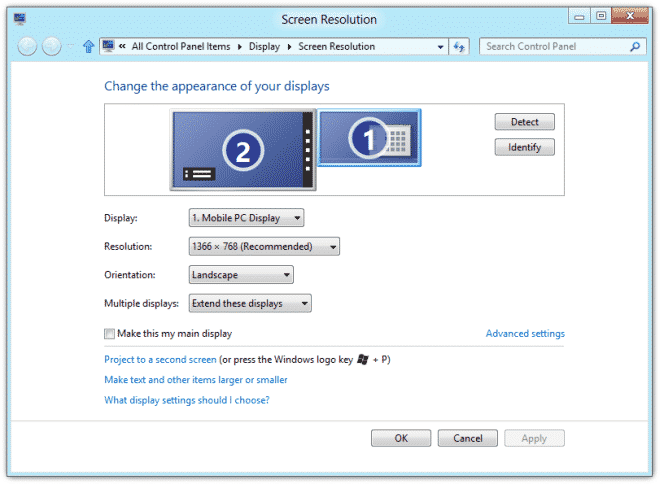
Task: Click Project to a second screen link
Action: (x=160, y=359)
